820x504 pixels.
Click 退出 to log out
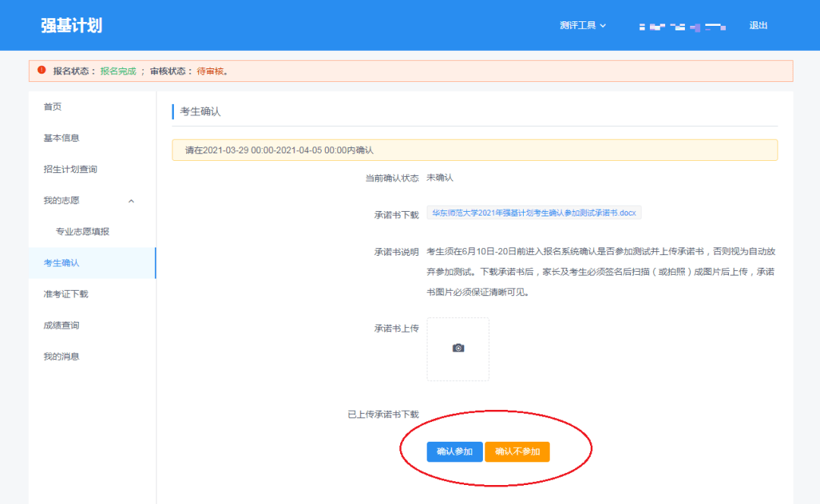coord(758,25)
